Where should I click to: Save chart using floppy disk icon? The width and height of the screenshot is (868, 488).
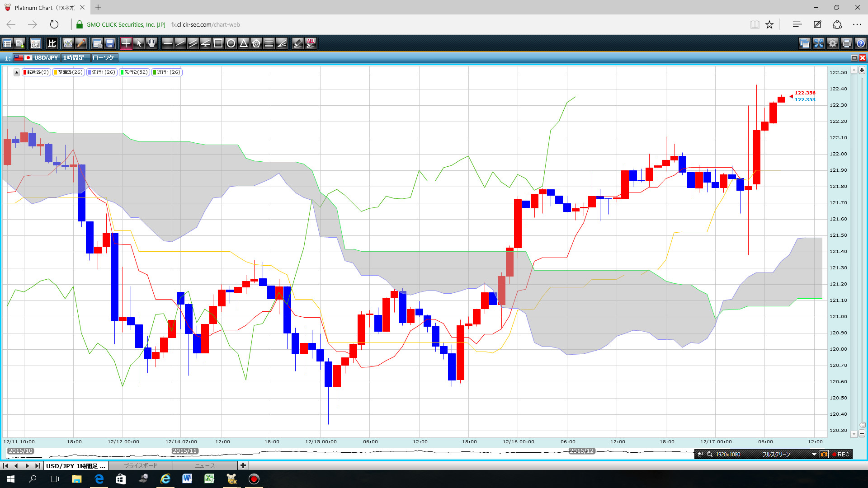110,43
